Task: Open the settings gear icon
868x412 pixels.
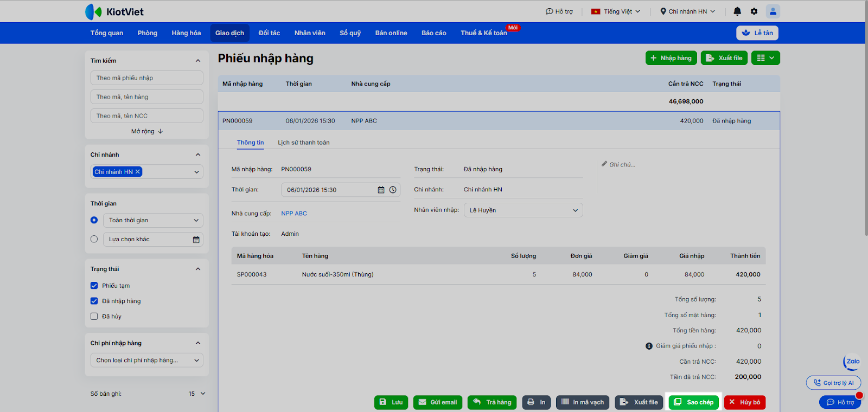Action: (754, 11)
